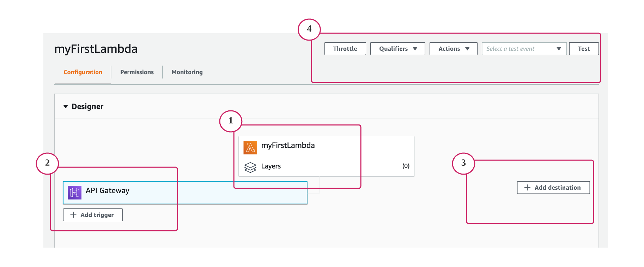Image resolution: width=644 pixels, height=267 pixels.
Task: Click the Test button
Action: click(584, 49)
